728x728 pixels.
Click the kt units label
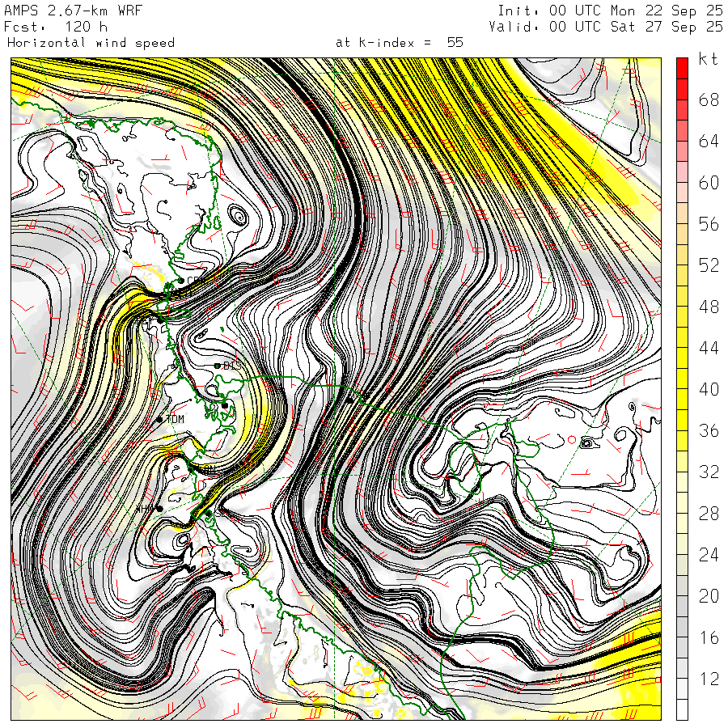point(708,61)
